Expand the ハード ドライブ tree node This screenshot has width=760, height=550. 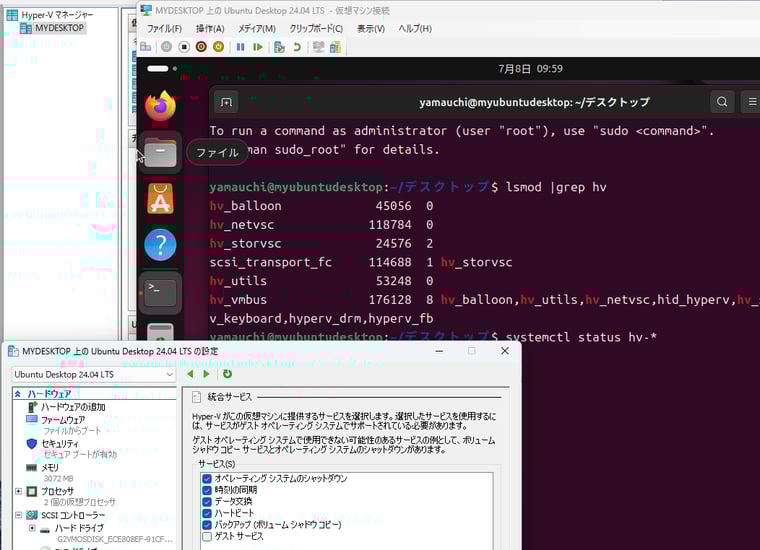pos(32,528)
